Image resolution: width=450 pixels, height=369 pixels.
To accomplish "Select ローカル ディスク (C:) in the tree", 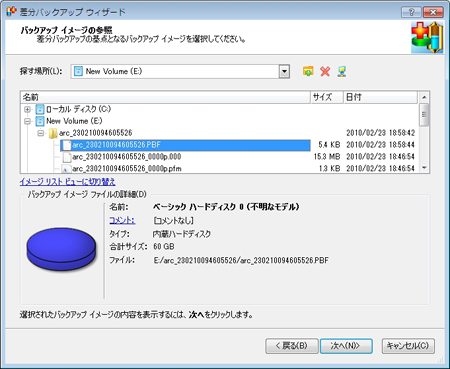I will tap(78, 109).
